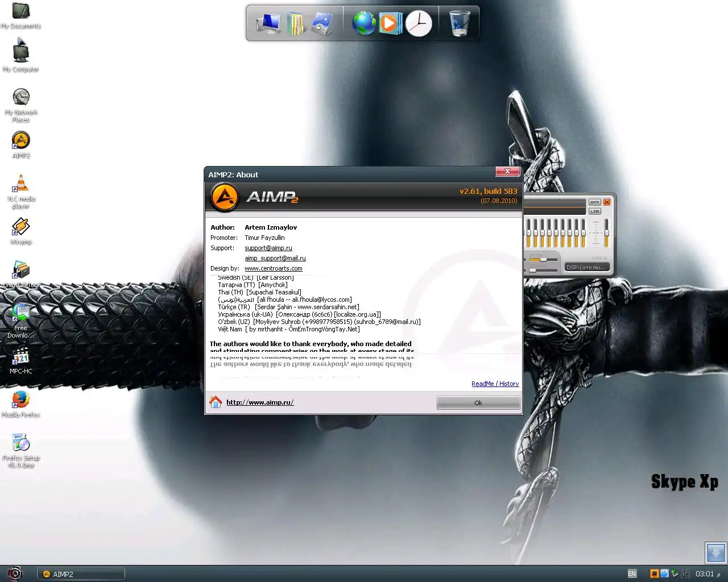Launch the Winamp desktop shortcut
The height and width of the screenshot is (582, 728).
21,231
